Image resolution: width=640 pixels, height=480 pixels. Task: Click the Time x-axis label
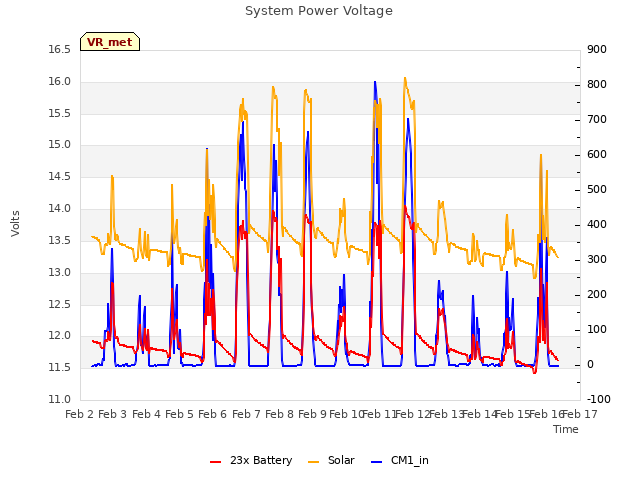pyautogui.click(x=566, y=429)
